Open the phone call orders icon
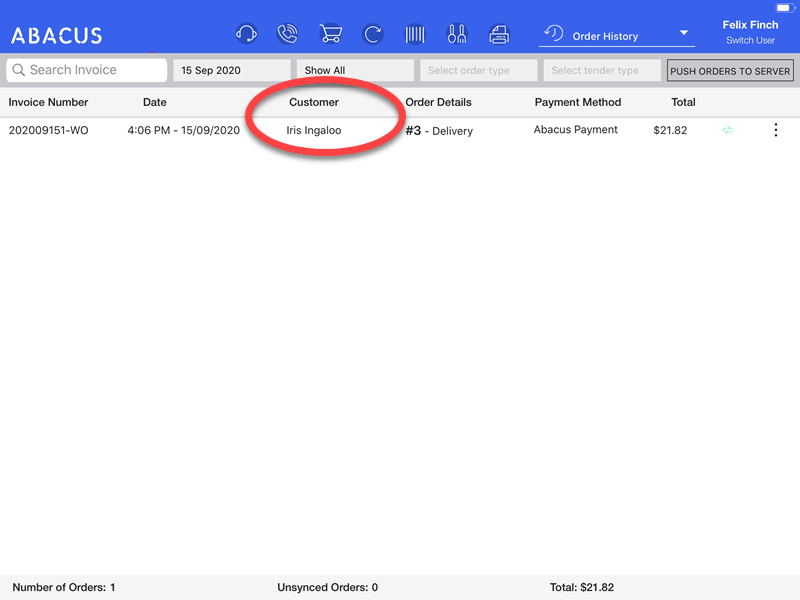The height and width of the screenshot is (600, 800). (x=288, y=35)
